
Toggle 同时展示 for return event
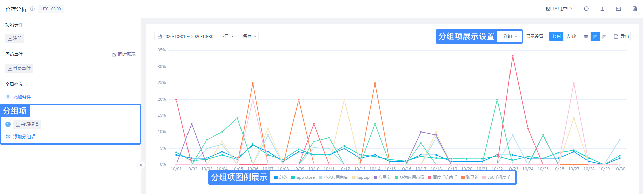tap(124, 55)
